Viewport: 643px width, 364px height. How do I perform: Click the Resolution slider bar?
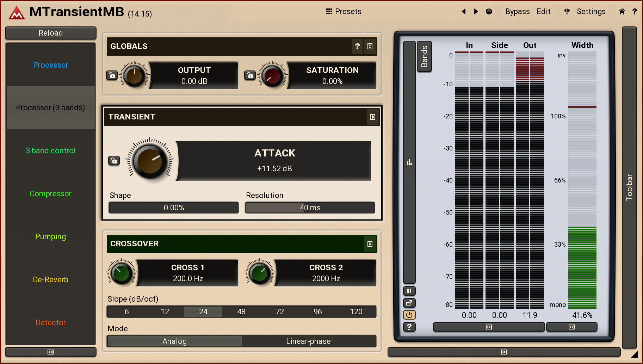click(310, 208)
